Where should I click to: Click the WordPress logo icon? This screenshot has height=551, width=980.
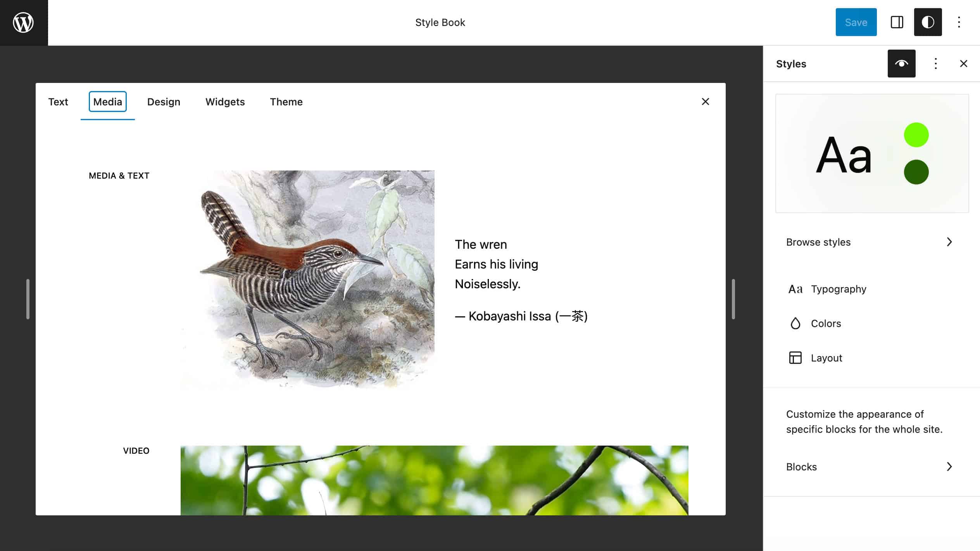23,23
